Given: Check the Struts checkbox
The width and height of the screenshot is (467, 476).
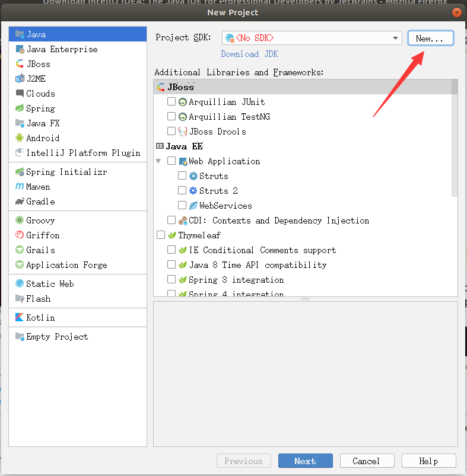Looking at the screenshot, I should pos(182,175).
